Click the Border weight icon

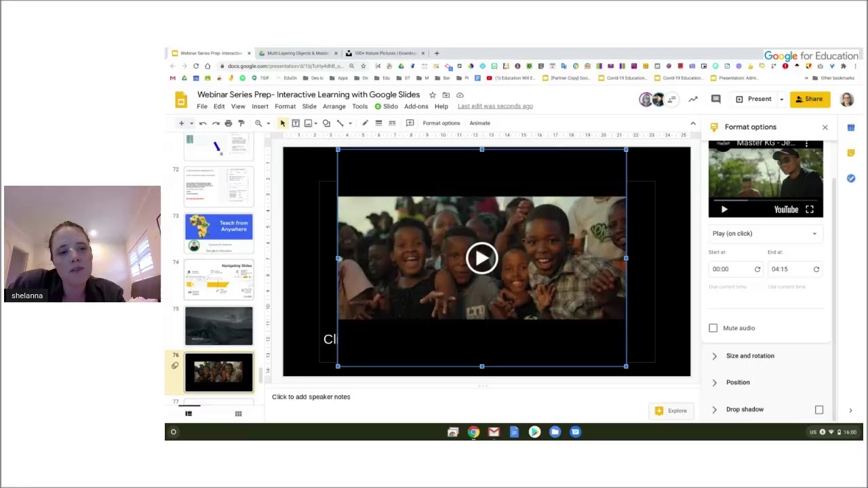point(378,123)
